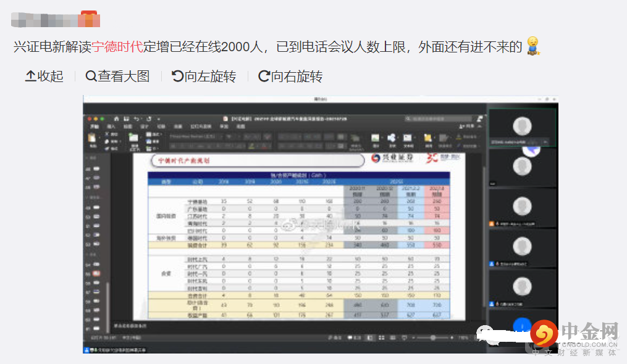Switch to Slide Sorter view icon in status bar

(x=382, y=337)
